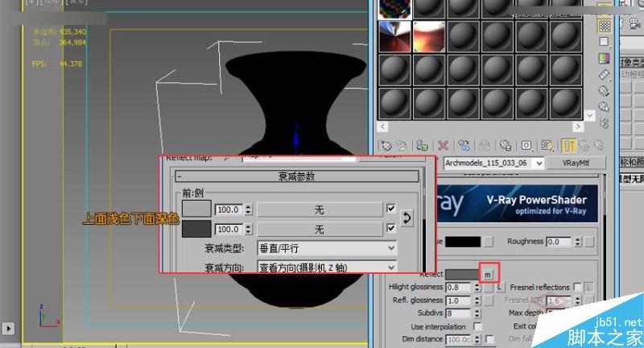
Task: Click the L lock button beside Hilight glossiness
Action: (x=499, y=288)
